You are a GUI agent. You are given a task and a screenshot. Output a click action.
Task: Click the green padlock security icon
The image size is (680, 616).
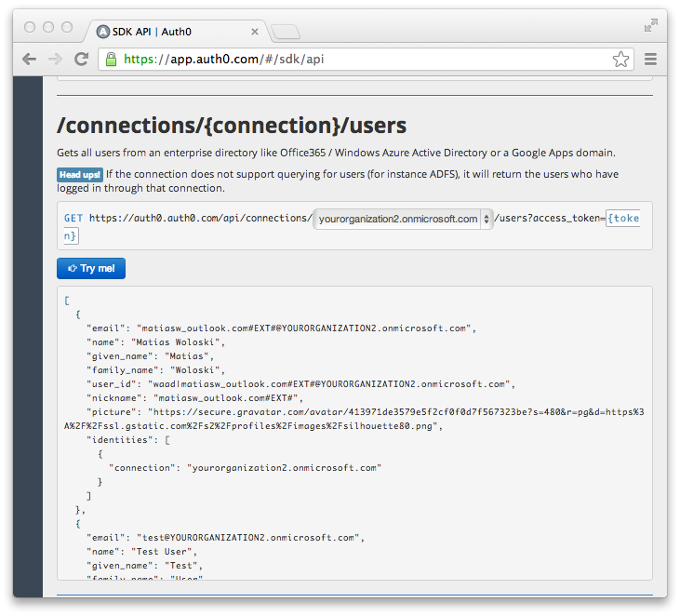click(x=111, y=59)
